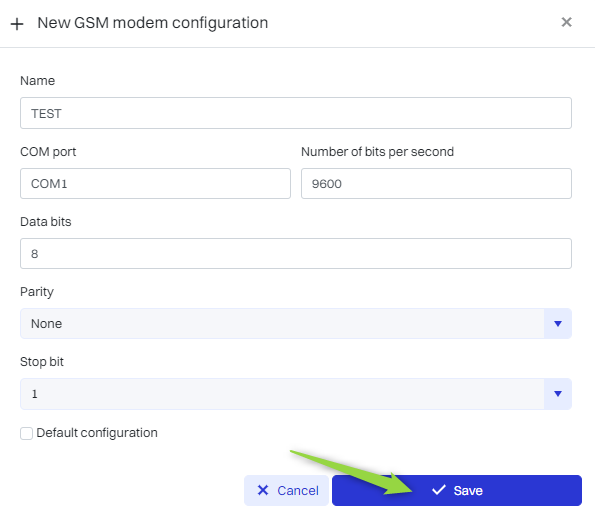The image size is (595, 513).
Task: Click the New GSM modem configuration title
Action: pos(153,23)
